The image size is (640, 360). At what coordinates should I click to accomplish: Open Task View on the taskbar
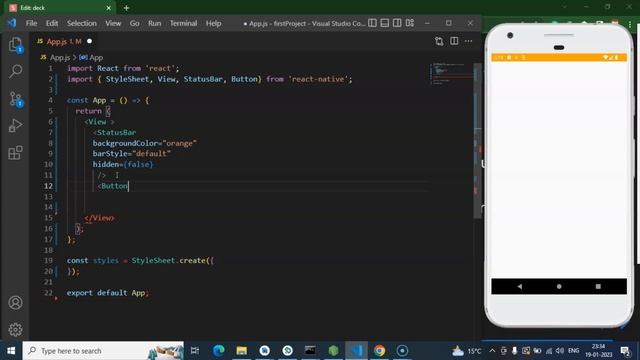[x=195, y=351]
